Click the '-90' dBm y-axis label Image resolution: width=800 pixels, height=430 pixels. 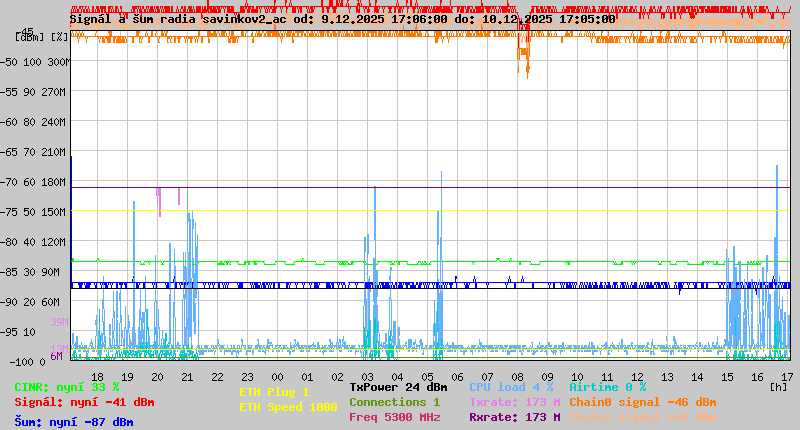8,302
